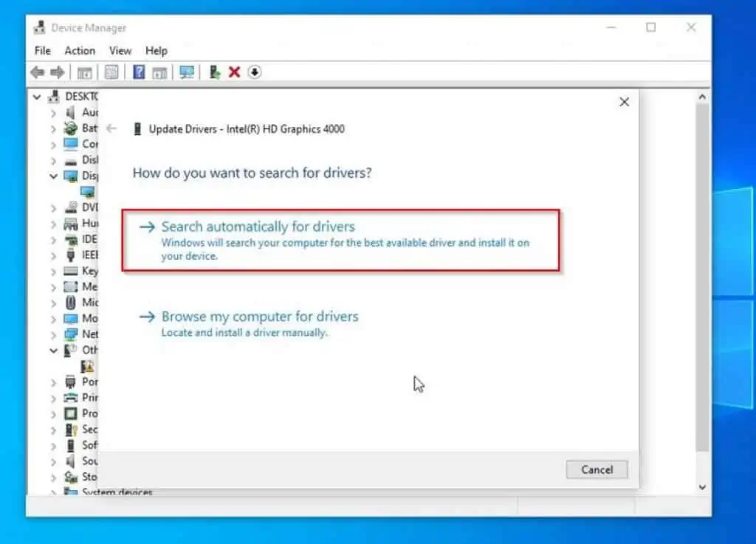Click the vertical scrollbar thumb in Device Manager
Viewport: 756px width, 544px height.
click(702, 277)
